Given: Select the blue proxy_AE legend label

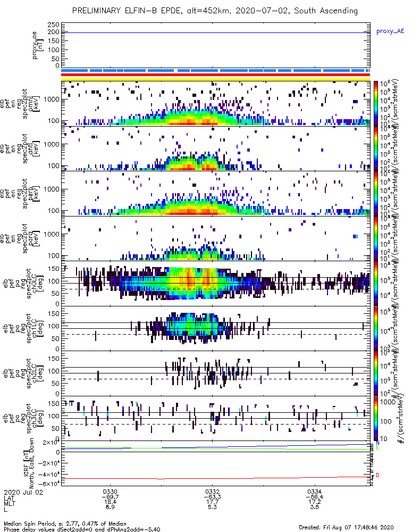Looking at the screenshot, I should click(x=390, y=31).
